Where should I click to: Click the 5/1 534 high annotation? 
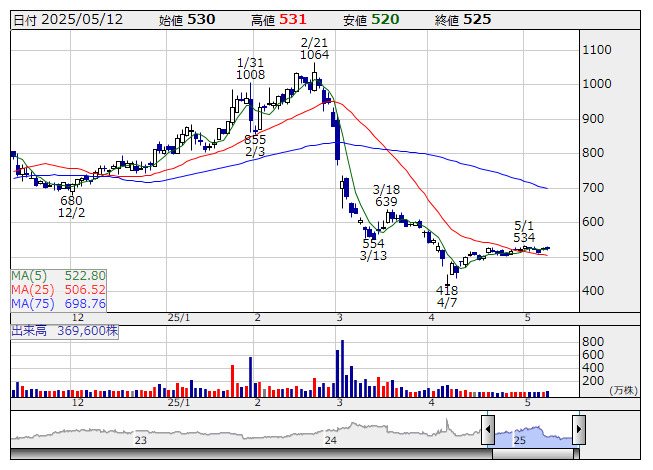(524, 232)
